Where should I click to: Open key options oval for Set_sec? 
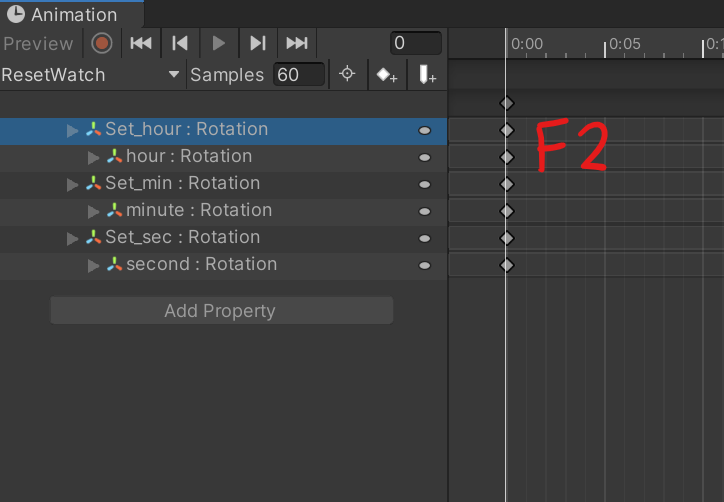[424, 238]
